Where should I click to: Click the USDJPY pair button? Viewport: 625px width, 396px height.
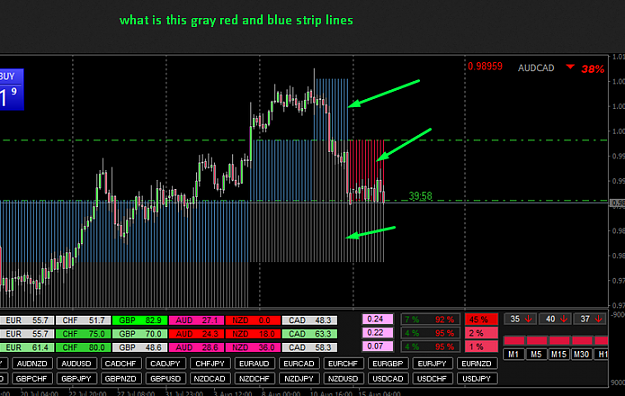tap(477, 378)
